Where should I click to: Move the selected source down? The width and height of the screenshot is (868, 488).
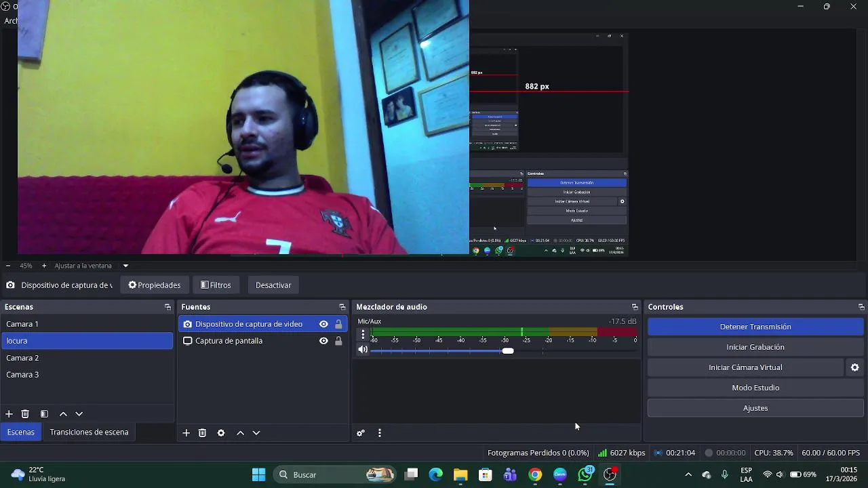(256, 432)
